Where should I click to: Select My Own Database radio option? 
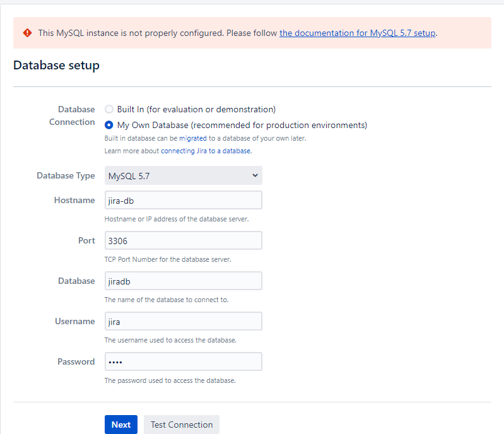tap(109, 125)
